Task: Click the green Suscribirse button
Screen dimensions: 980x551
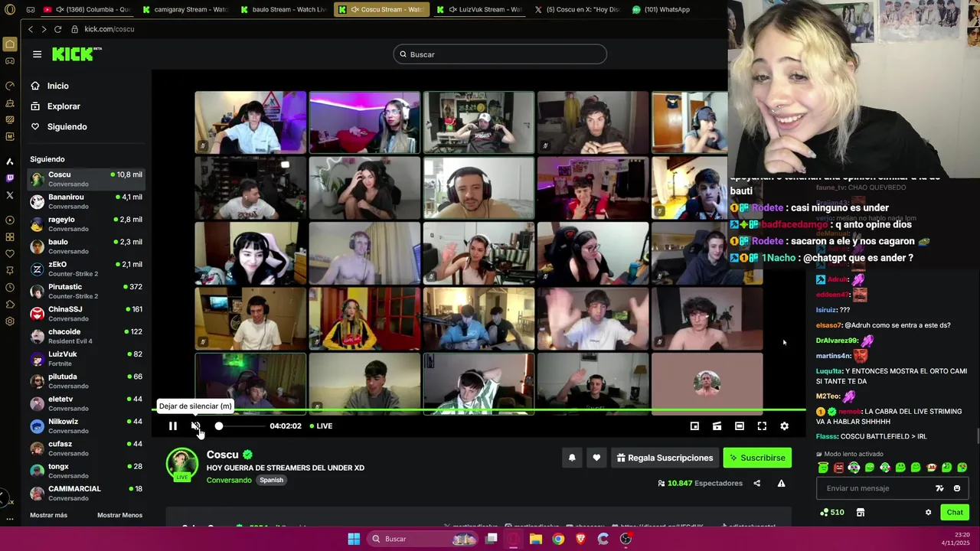Action: [x=757, y=458]
